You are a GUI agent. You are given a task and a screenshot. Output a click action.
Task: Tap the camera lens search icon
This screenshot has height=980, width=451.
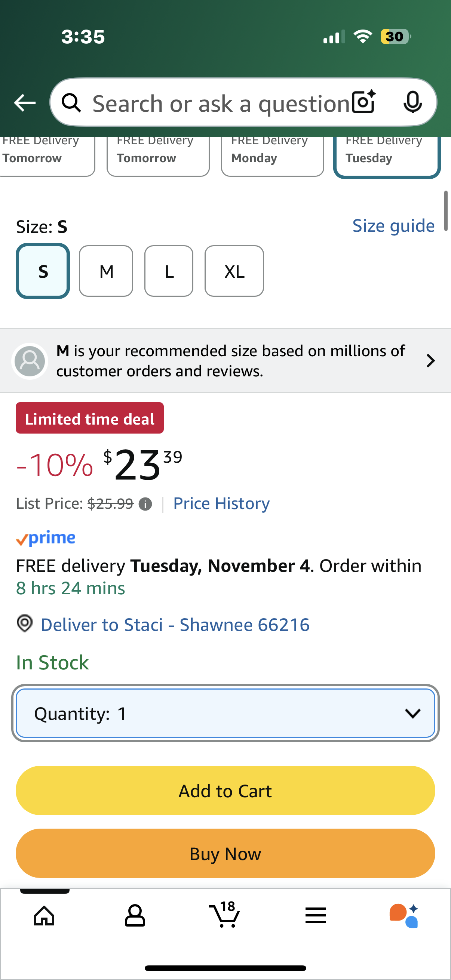click(x=363, y=102)
